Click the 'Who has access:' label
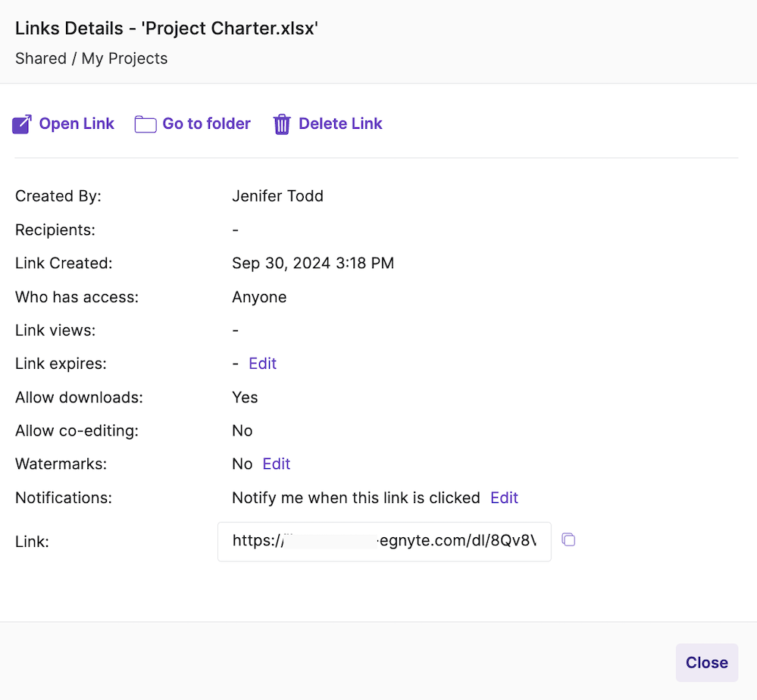This screenshot has width=757, height=700. coord(77,297)
